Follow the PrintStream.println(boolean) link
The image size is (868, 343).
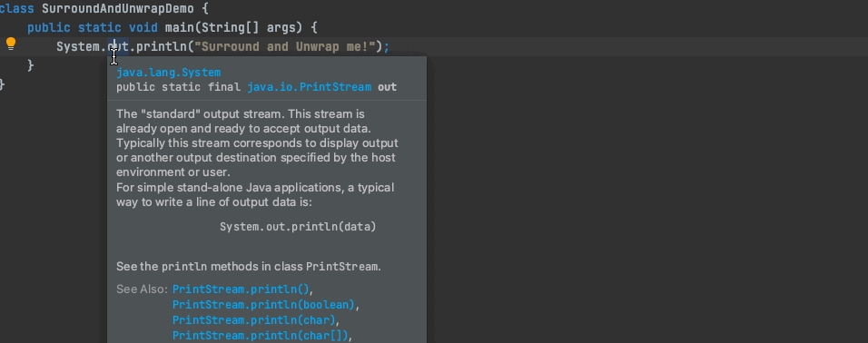263,305
